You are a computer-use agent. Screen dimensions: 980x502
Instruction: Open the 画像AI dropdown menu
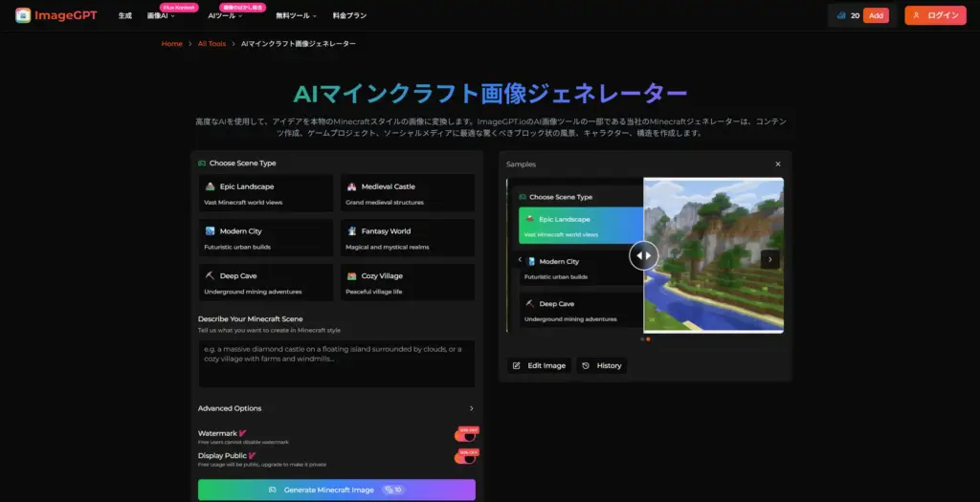pyautogui.click(x=161, y=15)
